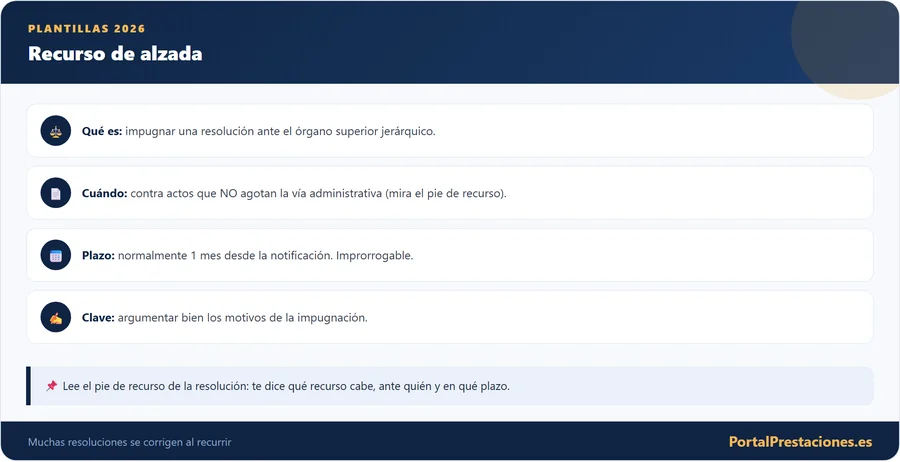Click the PLANTILLAS 2026 header label
The image size is (900, 462).
pos(87,29)
